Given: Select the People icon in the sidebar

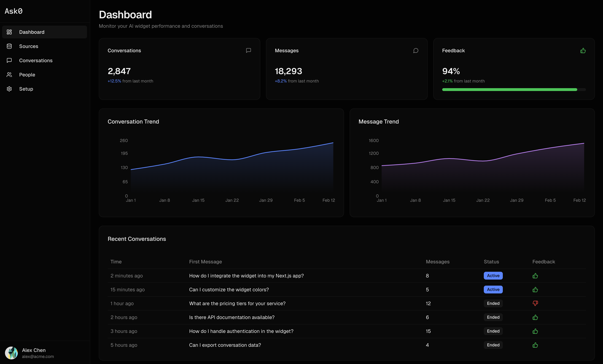Looking at the screenshot, I should [9, 74].
